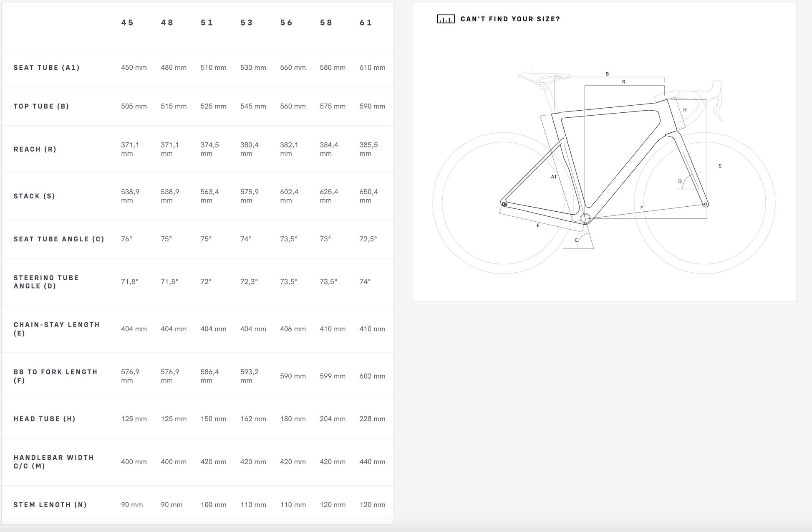This screenshot has width=812, height=532.
Task: Select the size 48 column header
Action: [167, 23]
